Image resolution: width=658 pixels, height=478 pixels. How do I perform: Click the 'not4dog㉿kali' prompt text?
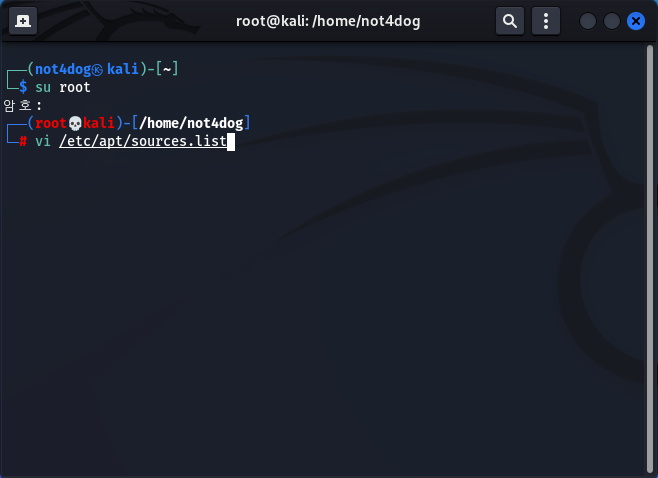(87, 69)
